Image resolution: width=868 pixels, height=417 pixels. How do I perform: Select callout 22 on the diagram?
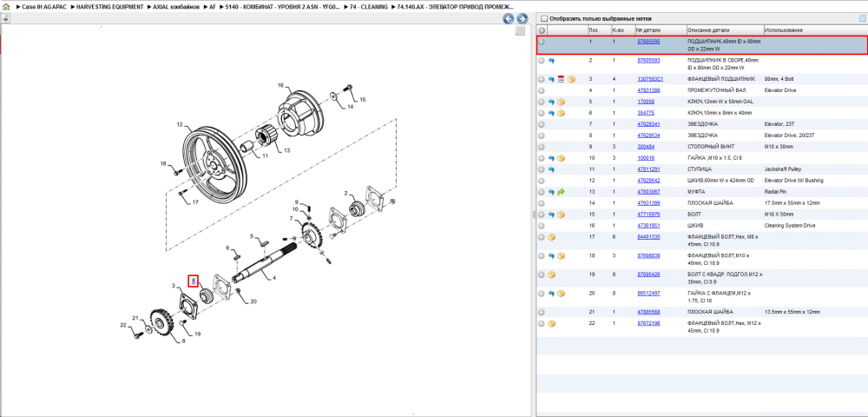123,324
